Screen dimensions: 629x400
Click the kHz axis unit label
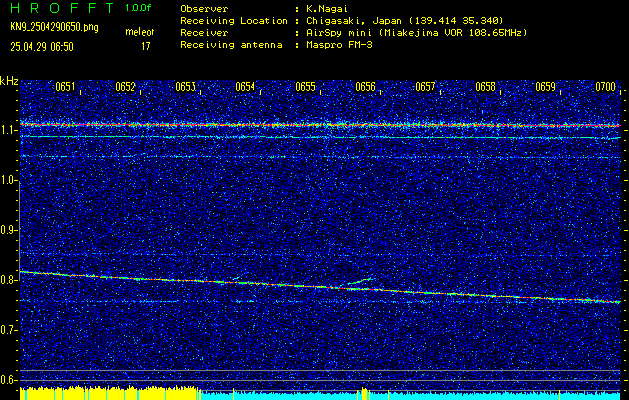click(9, 81)
